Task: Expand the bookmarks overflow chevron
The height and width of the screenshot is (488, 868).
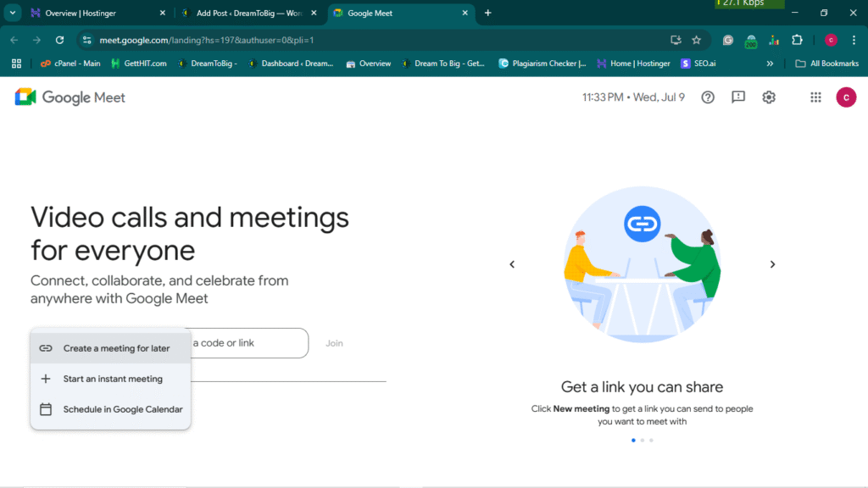Action: 770,64
